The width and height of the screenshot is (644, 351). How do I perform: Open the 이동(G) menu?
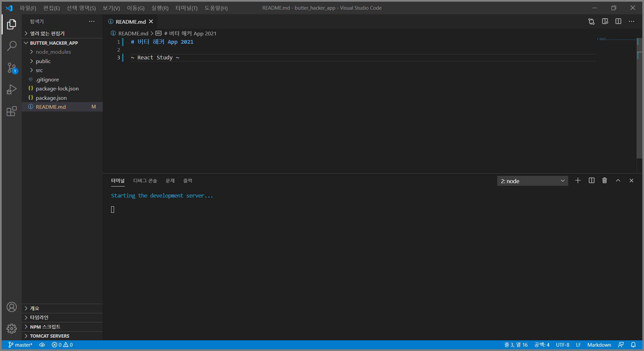pyautogui.click(x=135, y=8)
